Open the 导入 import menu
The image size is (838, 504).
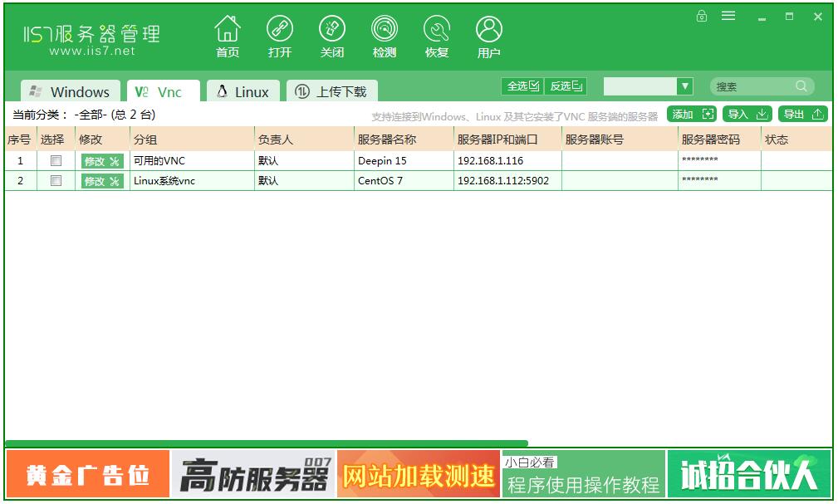tap(746, 114)
